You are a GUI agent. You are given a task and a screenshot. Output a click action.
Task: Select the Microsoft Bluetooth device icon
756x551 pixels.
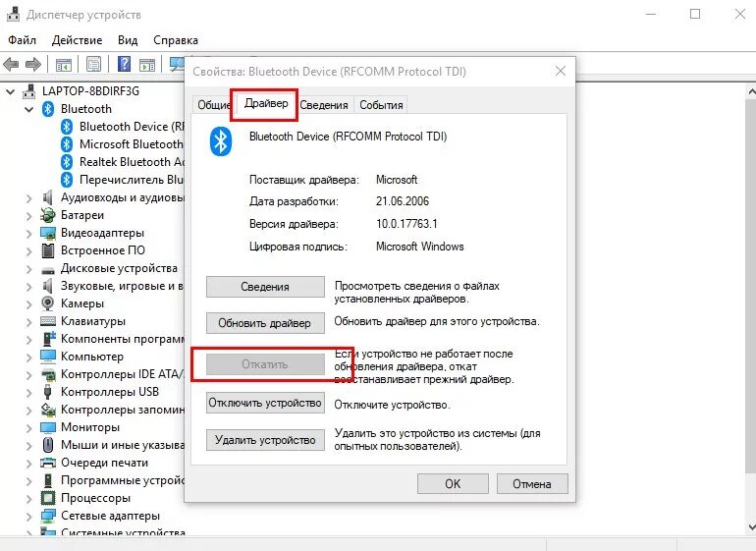(67, 144)
